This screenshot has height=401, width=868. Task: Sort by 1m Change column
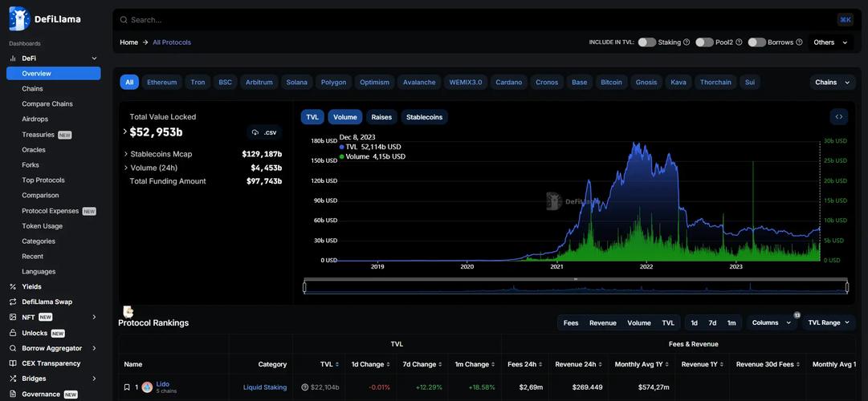click(493, 364)
